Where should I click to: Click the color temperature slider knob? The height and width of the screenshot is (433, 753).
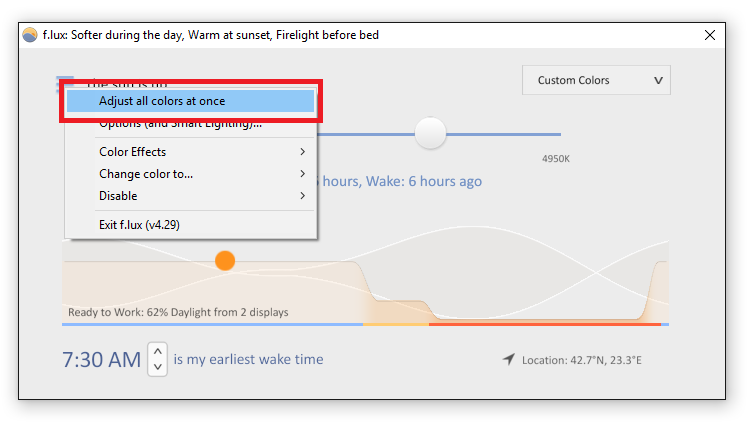pos(430,133)
